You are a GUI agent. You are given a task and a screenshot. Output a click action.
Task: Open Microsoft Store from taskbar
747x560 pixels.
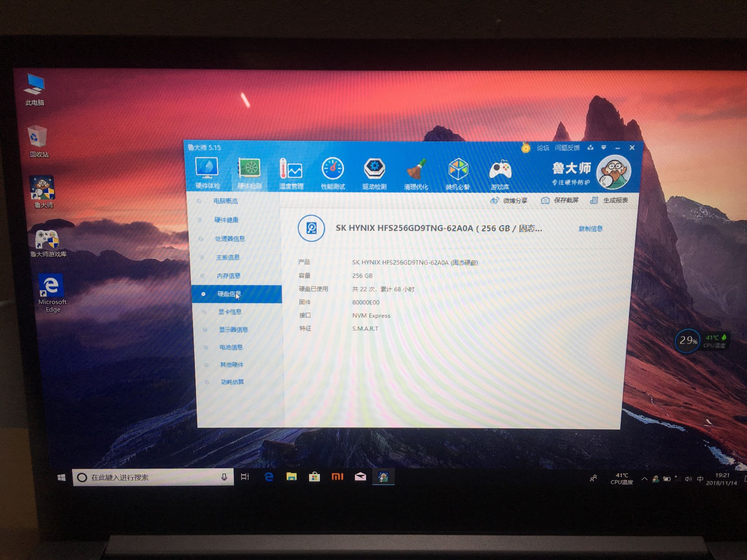click(x=314, y=477)
